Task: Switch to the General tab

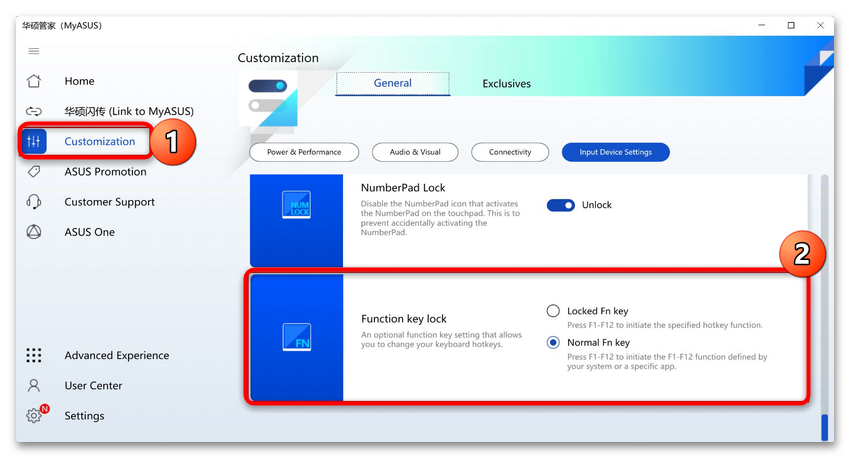Action: (392, 83)
